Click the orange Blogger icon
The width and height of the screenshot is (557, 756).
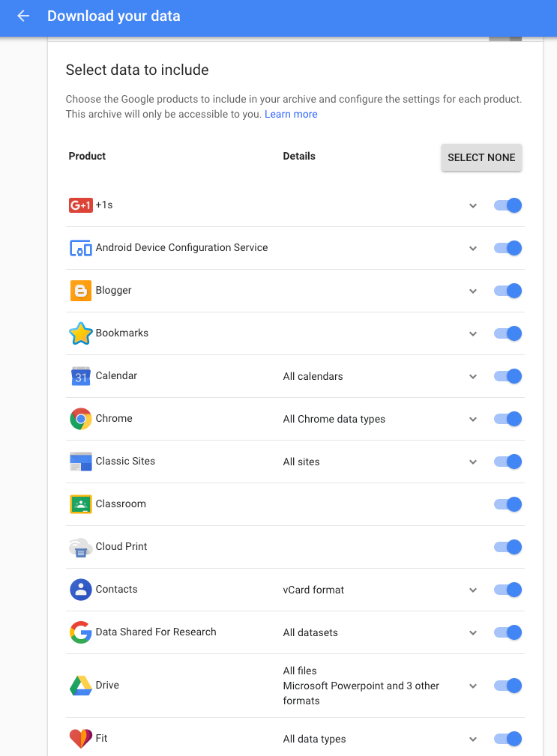pyautogui.click(x=80, y=291)
